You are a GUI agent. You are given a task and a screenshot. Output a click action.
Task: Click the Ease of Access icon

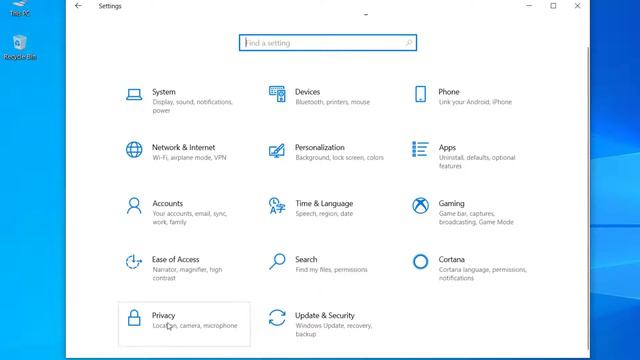coord(134,262)
